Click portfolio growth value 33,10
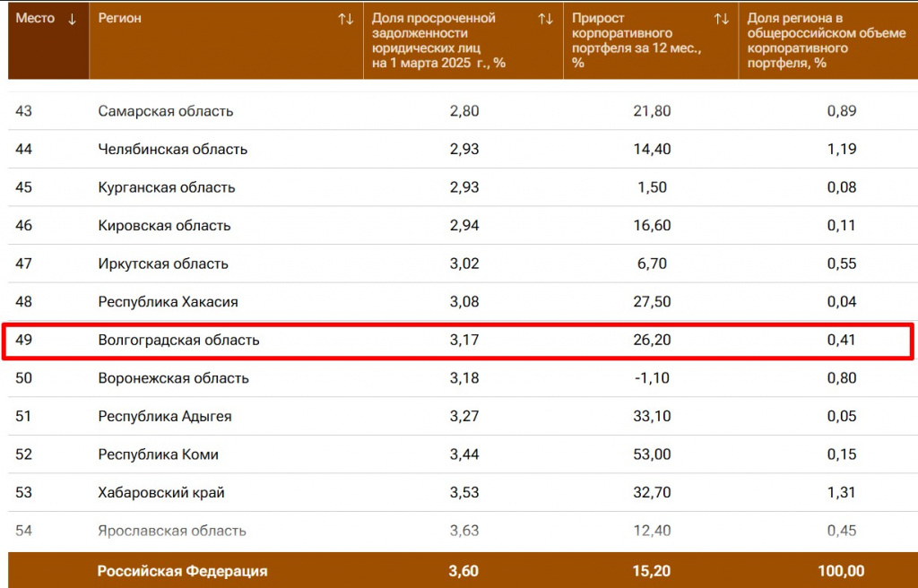 pos(652,416)
